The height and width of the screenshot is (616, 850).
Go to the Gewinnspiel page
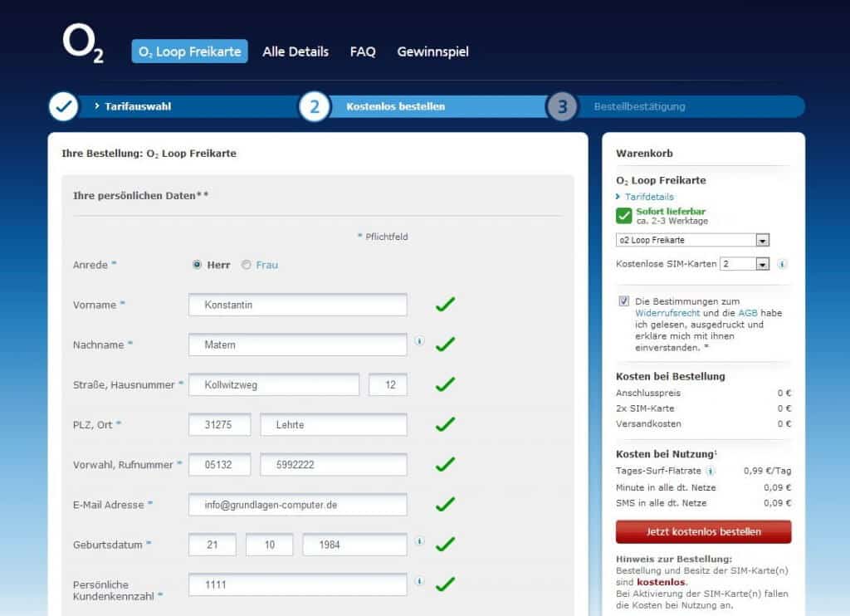click(x=432, y=51)
